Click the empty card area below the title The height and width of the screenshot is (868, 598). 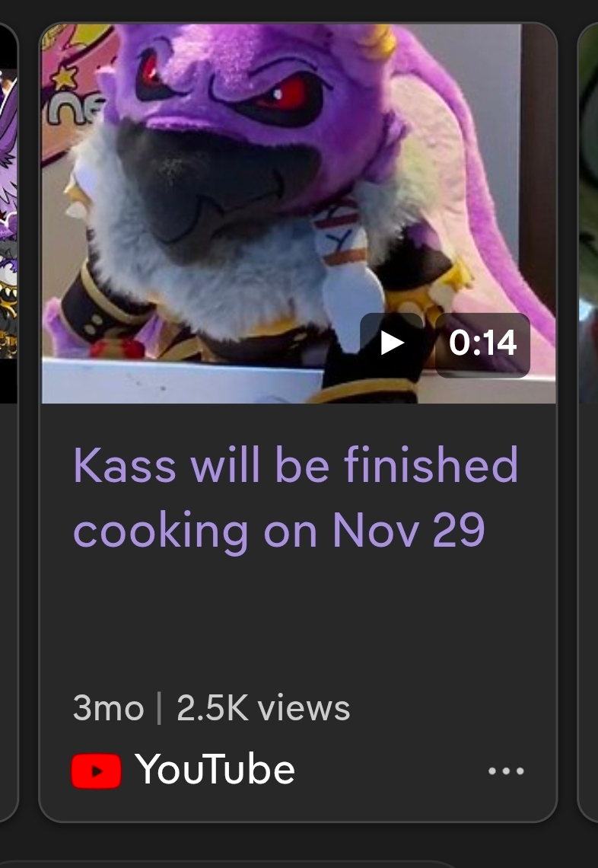coord(297,620)
